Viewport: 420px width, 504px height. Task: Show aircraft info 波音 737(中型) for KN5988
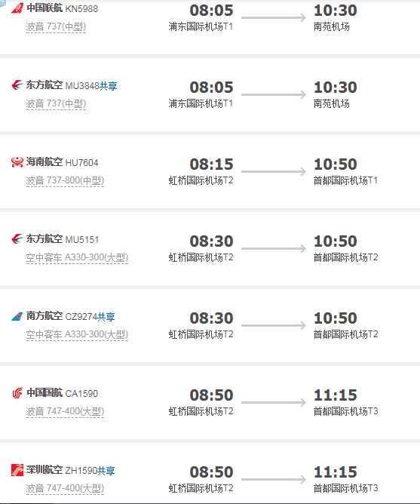click(x=56, y=26)
